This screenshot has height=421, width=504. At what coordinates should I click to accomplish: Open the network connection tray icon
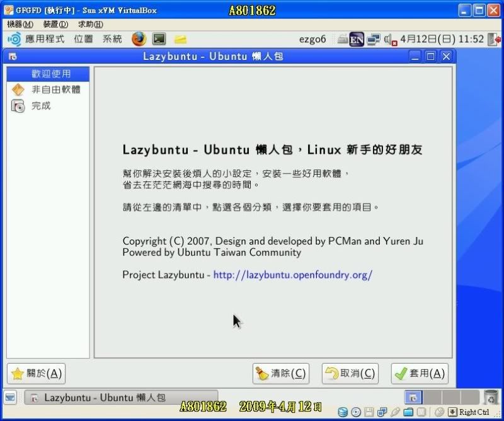coord(374,39)
